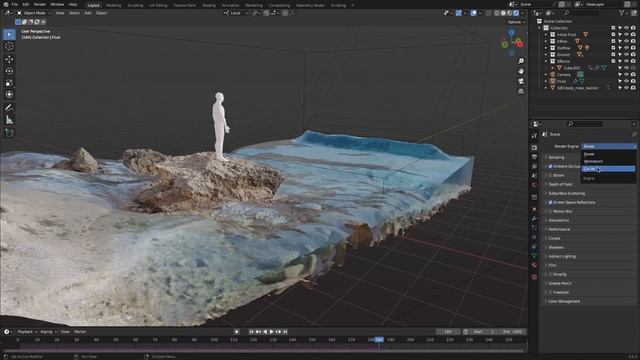
Task: Open the timeline Keying menu
Action: (x=48, y=332)
